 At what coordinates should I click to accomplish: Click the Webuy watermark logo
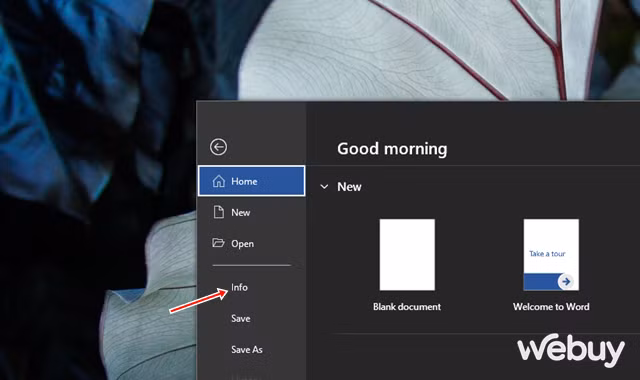(x=571, y=350)
